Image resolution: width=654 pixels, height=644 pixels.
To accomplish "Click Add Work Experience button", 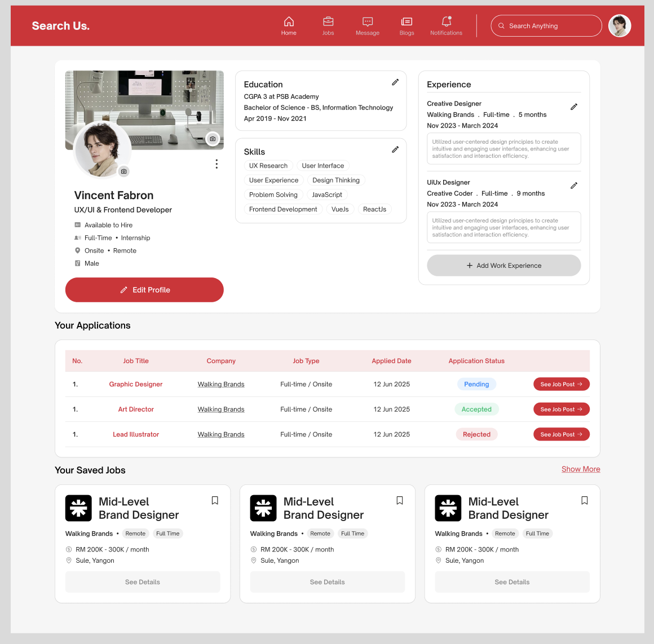I will (503, 266).
